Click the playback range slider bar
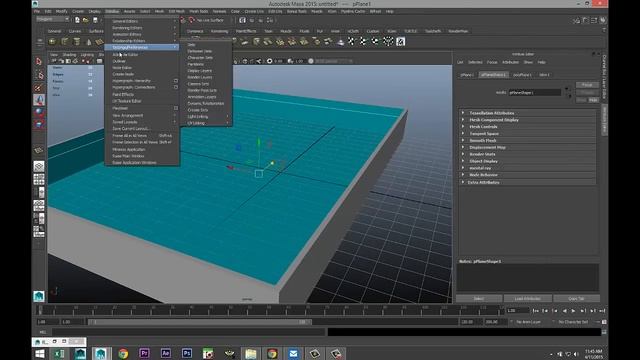This screenshot has width=640, height=360. (x=199, y=322)
